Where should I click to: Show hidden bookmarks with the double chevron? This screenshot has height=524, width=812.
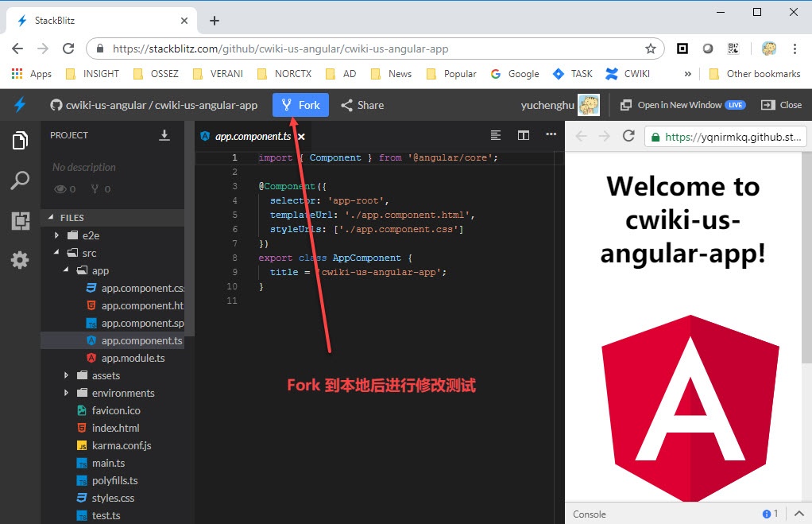(x=688, y=74)
